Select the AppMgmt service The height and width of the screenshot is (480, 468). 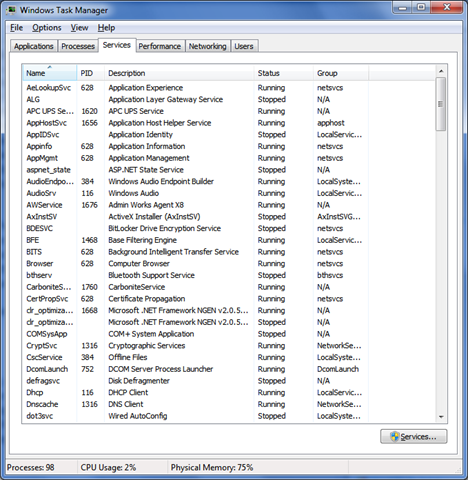42,158
